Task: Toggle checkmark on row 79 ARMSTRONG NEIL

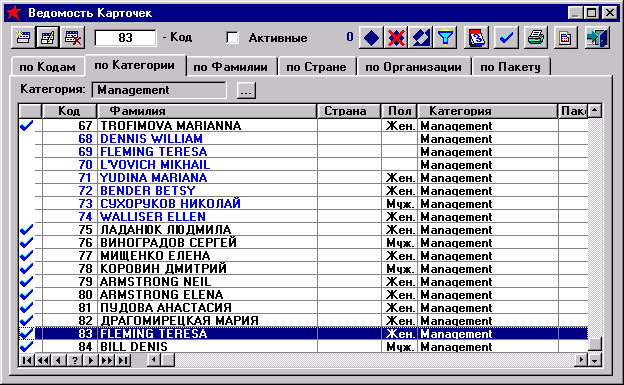Action: click(27, 281)
